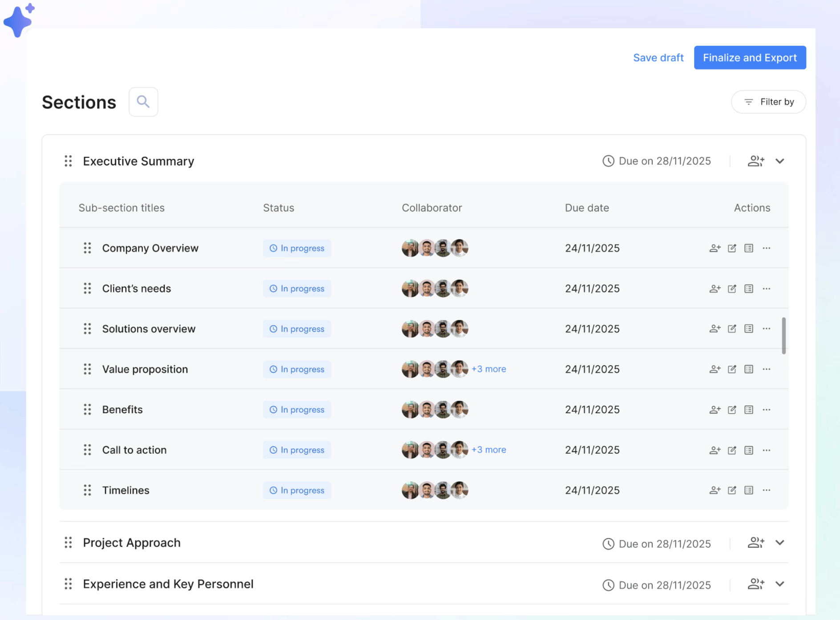840x620 pixels.
Task: Select the edit icon on Timelines row
Action: (732, 490)
